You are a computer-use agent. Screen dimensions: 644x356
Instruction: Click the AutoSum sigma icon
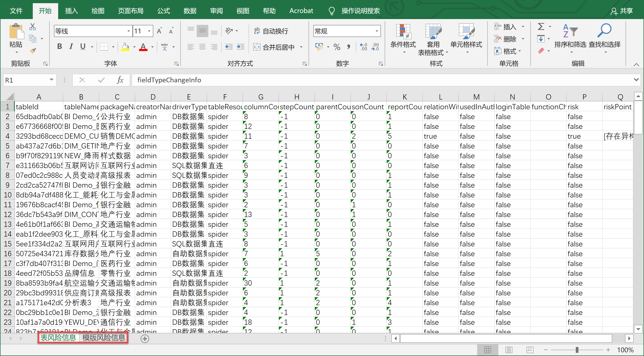[541, 26]
